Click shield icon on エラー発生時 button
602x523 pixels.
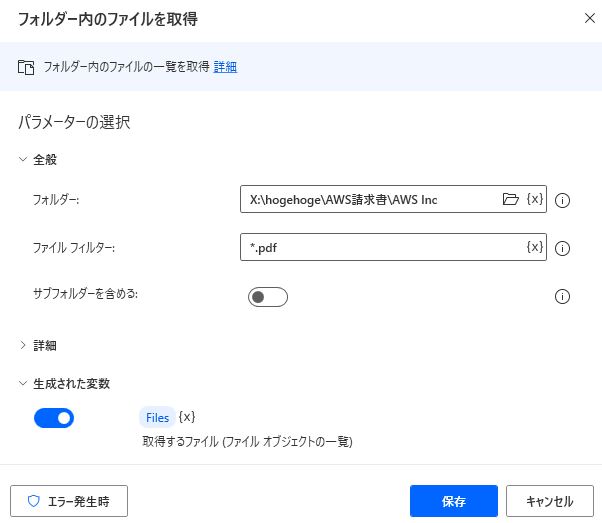[34, 501]
